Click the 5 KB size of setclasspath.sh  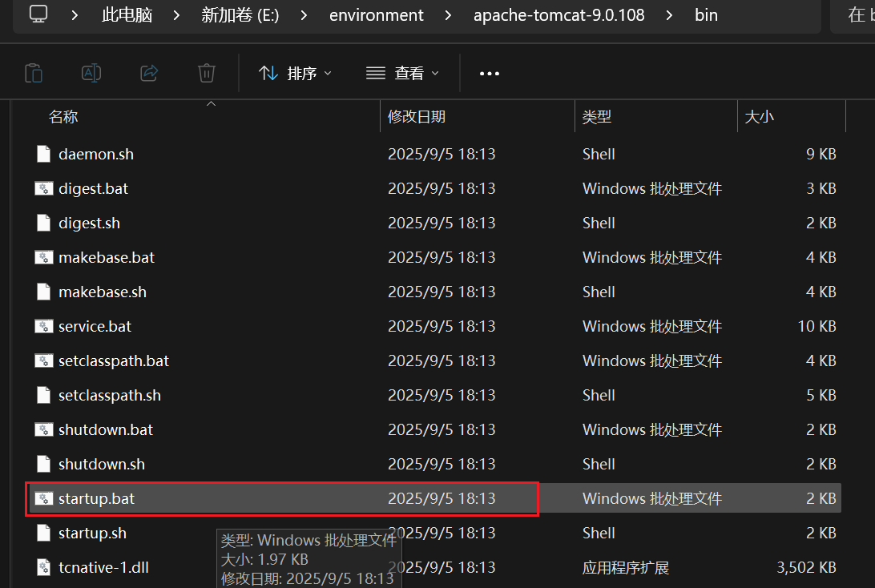(821, 396)
